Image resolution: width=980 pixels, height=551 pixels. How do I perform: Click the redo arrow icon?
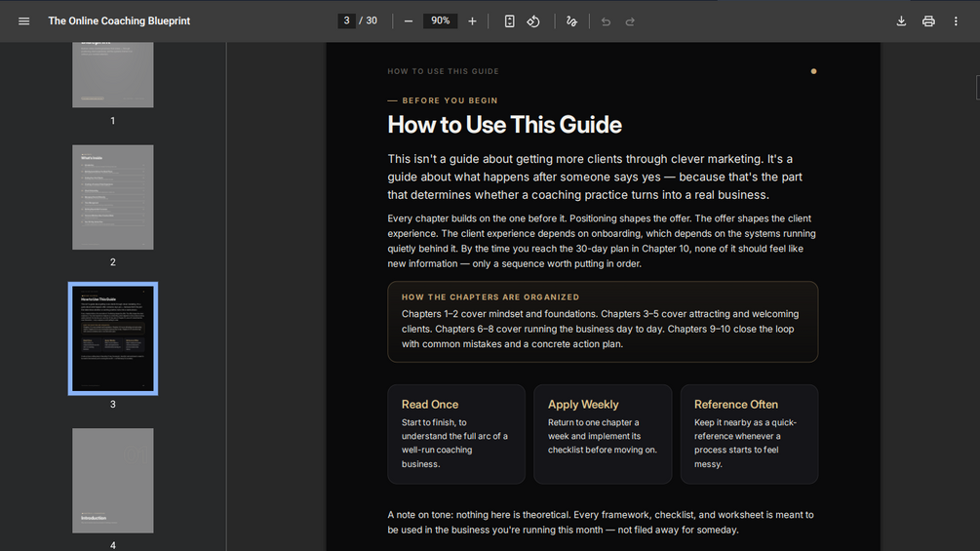click(x=630, y=21)
